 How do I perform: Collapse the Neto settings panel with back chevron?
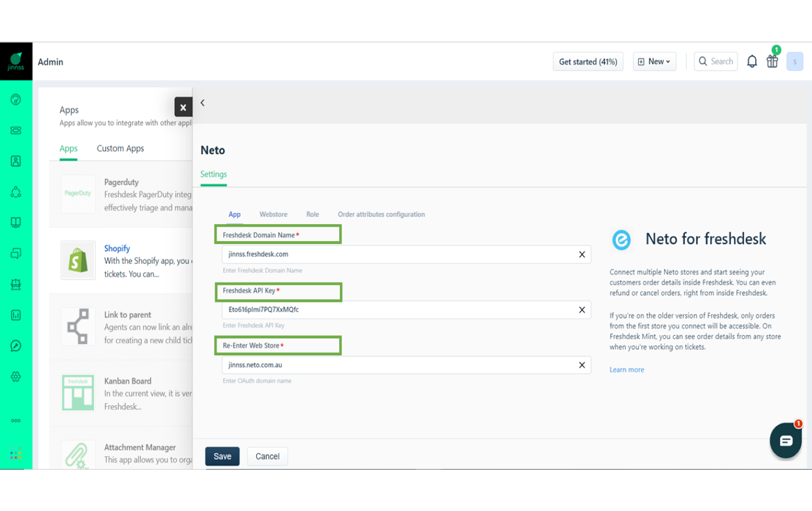202,102
